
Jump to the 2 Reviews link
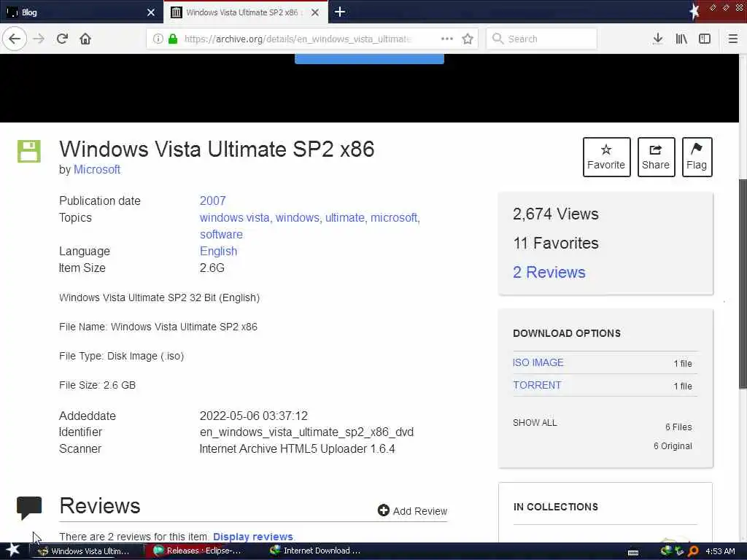point(549,273)
